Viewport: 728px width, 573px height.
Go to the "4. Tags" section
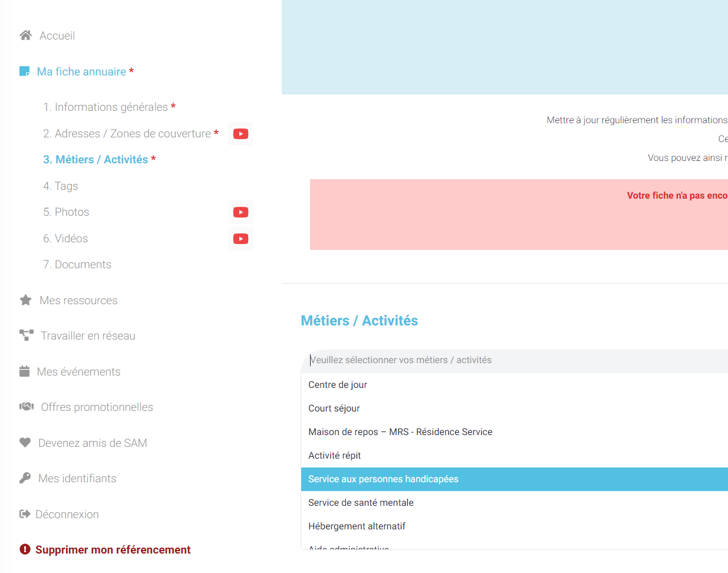point(60,186)
